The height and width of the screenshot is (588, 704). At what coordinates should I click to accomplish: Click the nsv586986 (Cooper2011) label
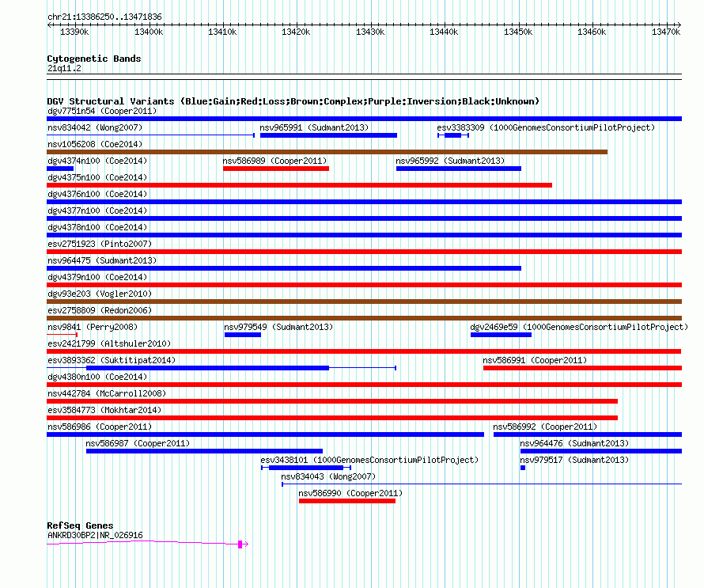tap(100, 427)
